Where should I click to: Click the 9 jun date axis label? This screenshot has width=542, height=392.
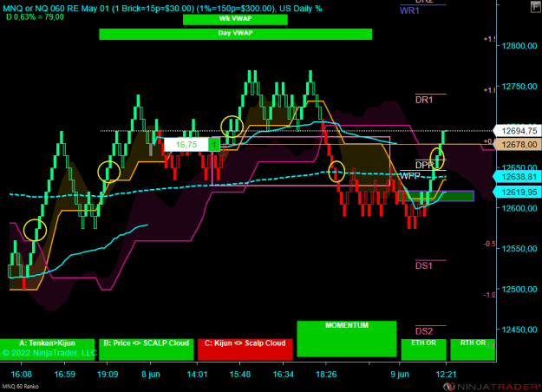400,375
